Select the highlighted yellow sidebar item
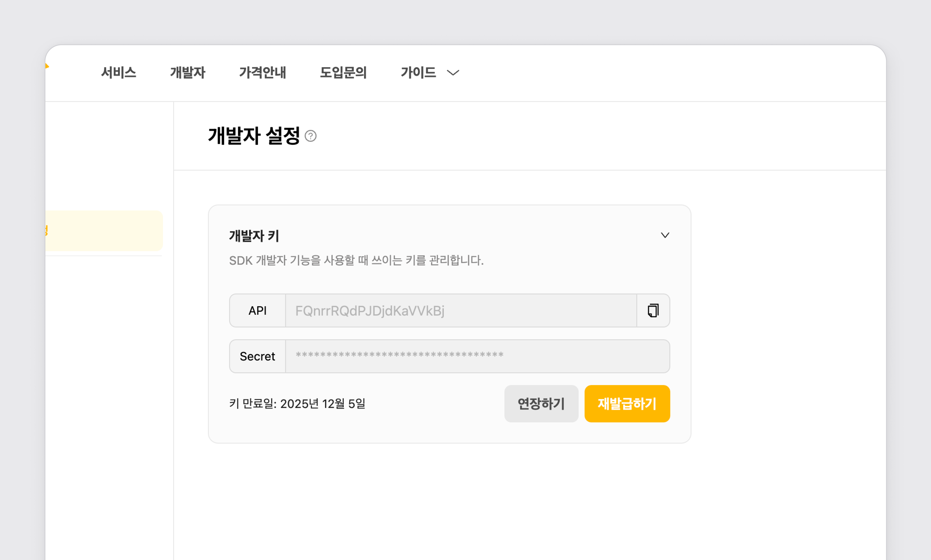This screenshot has height=560, width=931. (104, 231)
